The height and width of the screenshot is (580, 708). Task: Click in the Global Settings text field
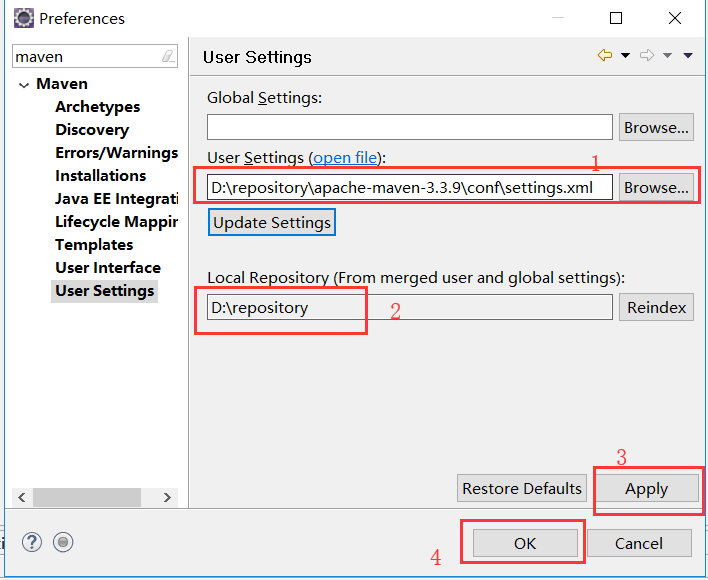click(409, 128)
